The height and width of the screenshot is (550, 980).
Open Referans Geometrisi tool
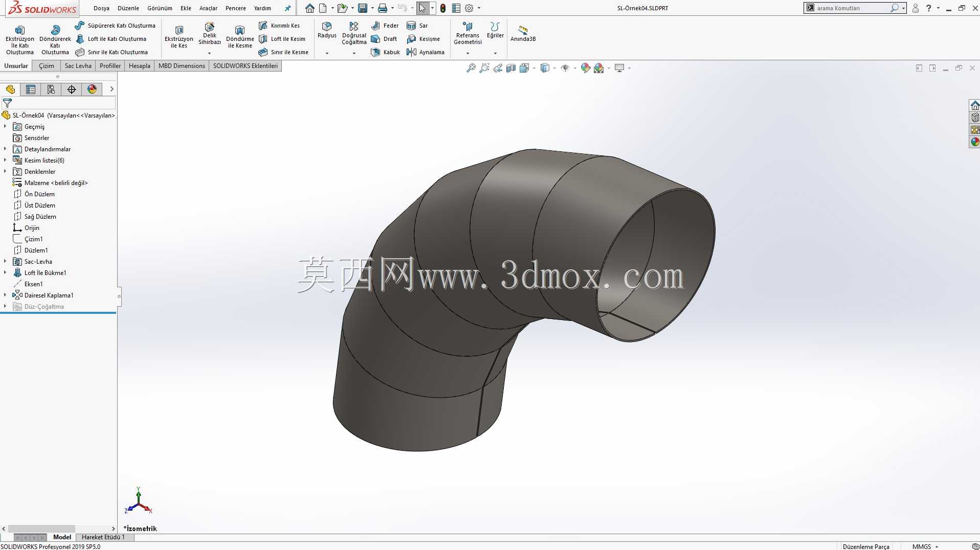467,34
